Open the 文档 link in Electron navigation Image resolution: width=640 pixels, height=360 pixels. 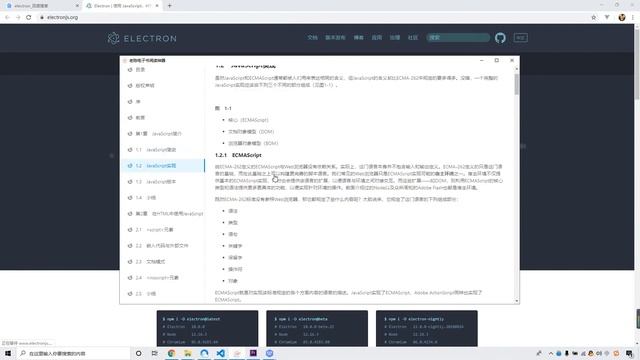[313, 38]
